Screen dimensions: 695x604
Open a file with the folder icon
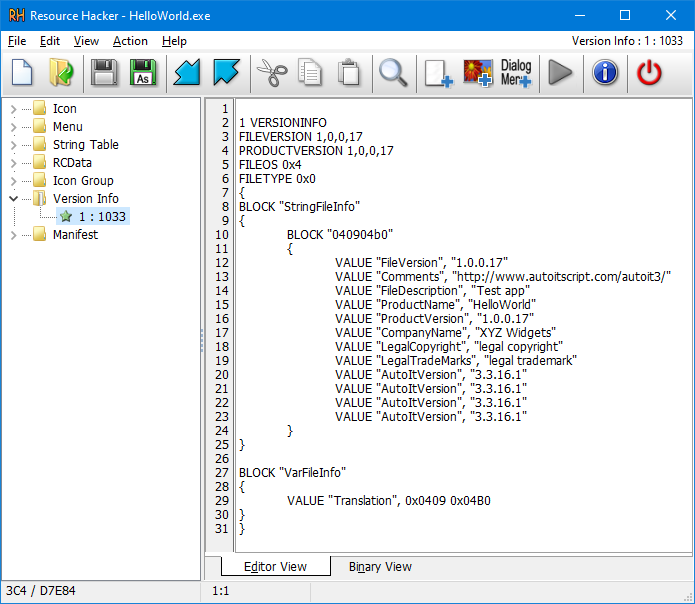click(x=61, y=72)
